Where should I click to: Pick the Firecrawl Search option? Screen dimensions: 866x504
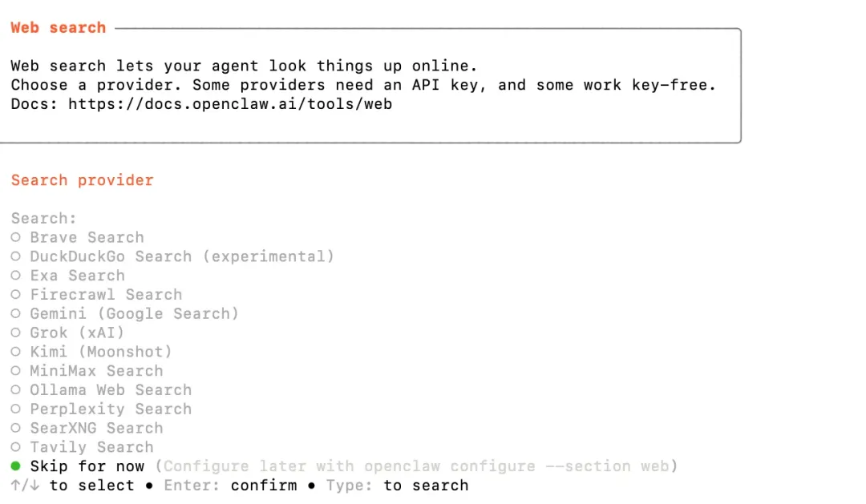[x=96, y=295]
